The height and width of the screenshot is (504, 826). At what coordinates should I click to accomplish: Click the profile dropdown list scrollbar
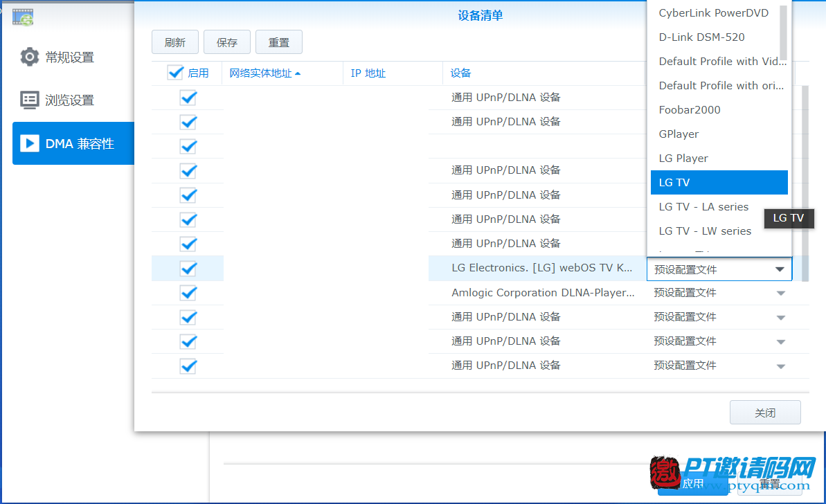pos(783,33)
